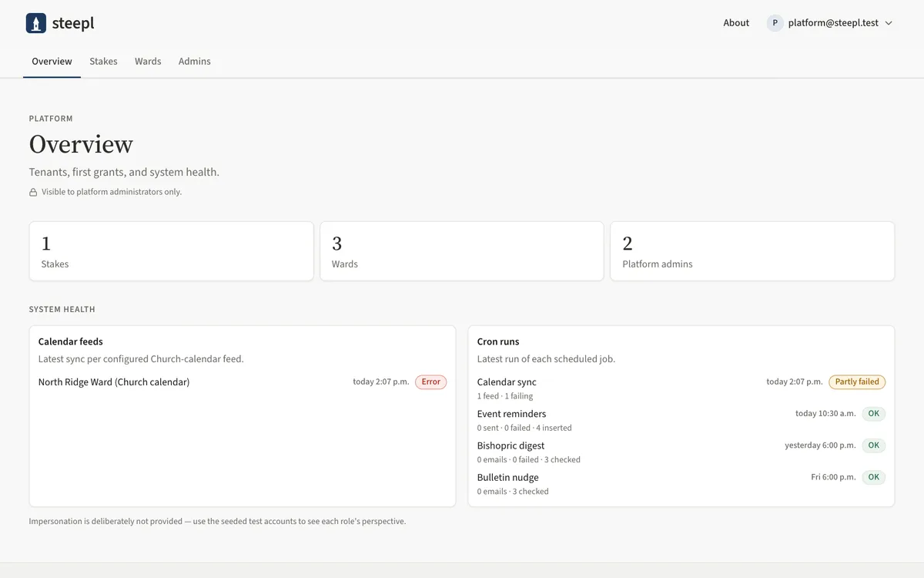Switch to the Admins tab
924x578 pixels.
pos(195,61)
